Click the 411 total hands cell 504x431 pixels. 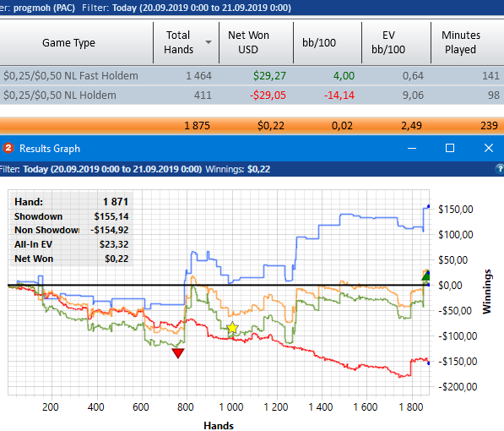coord(203,95)
